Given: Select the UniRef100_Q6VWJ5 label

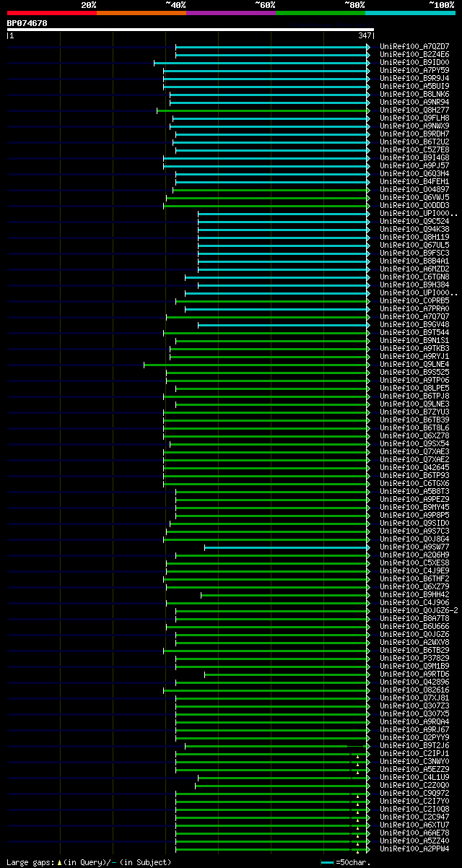Looking at the screenshot, I should point(414,197).
